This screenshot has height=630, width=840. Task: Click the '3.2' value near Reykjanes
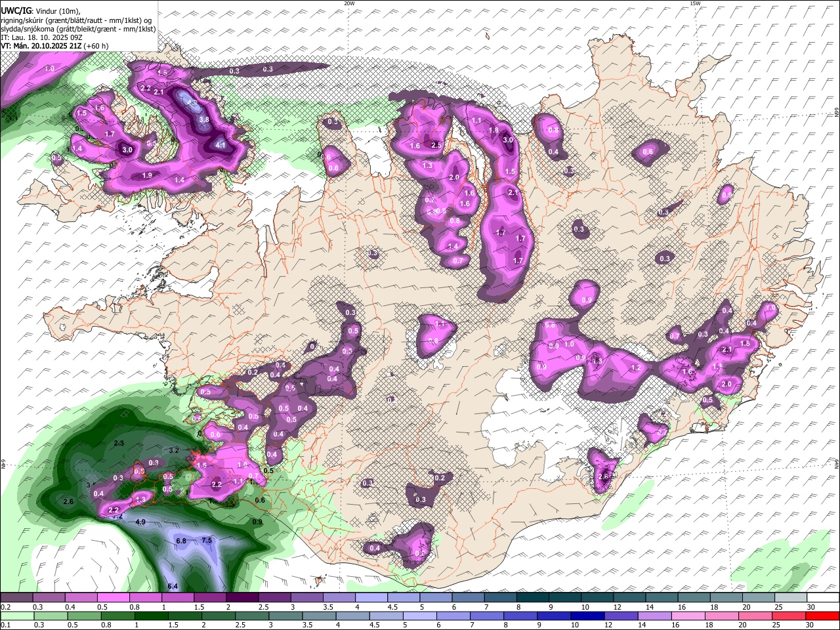pyautogui.click(x=174, y=451)
